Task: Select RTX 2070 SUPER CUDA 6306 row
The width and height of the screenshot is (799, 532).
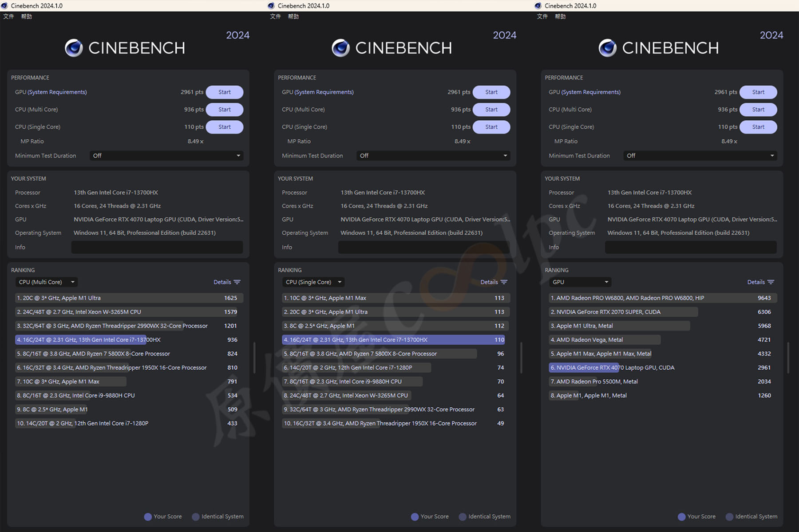Action: tap(663, 312)
